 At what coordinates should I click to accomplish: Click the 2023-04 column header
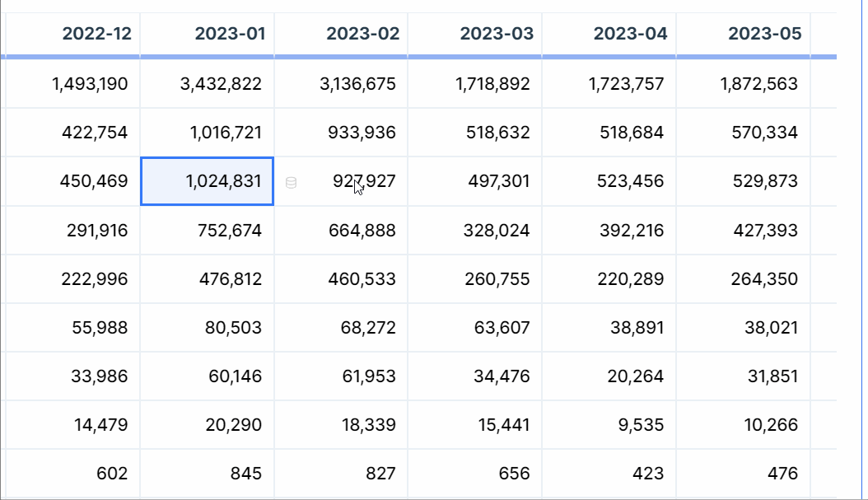(630, 34)
